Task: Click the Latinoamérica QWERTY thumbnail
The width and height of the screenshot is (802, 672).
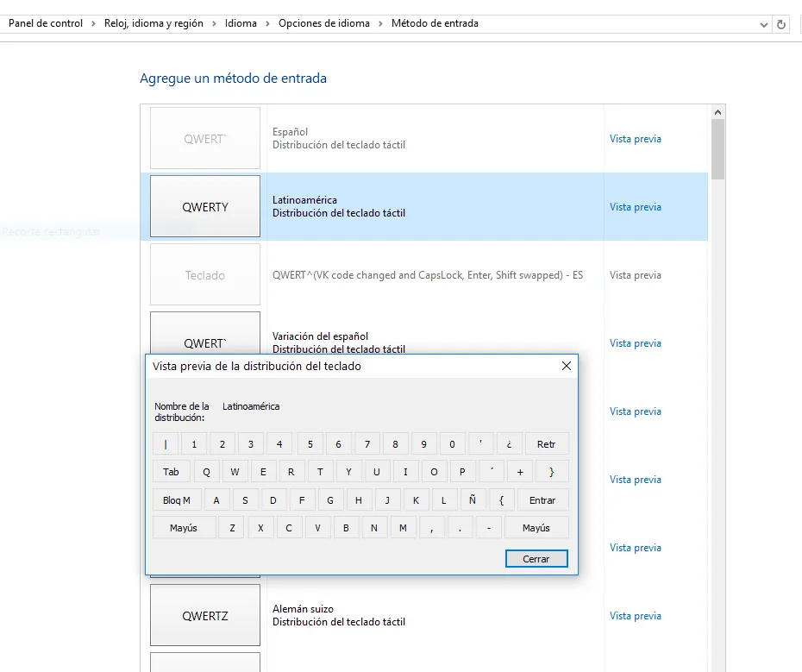Action: 205,206
